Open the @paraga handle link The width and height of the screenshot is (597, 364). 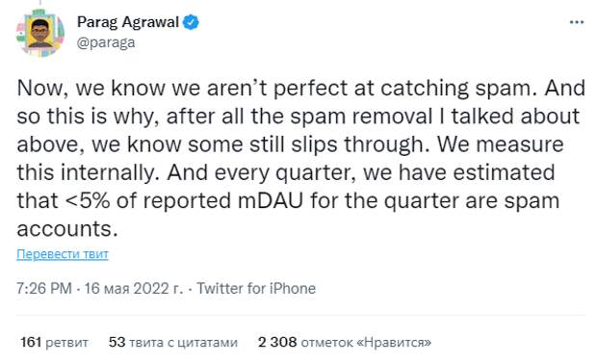(106, 42)
